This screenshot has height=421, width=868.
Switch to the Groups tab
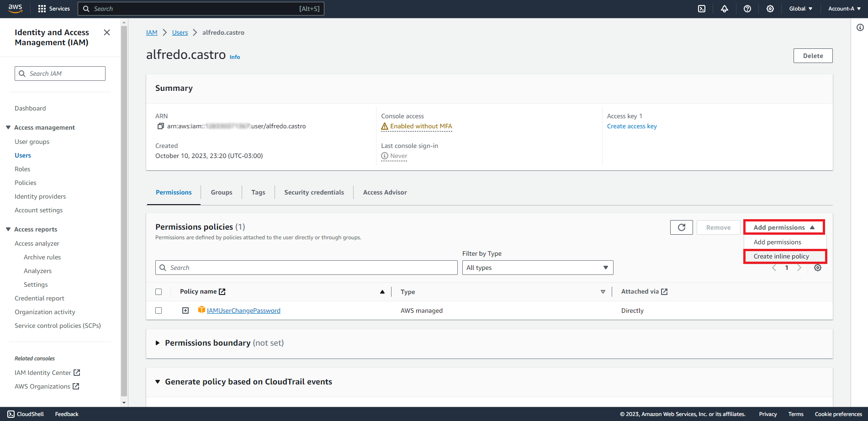222,192
